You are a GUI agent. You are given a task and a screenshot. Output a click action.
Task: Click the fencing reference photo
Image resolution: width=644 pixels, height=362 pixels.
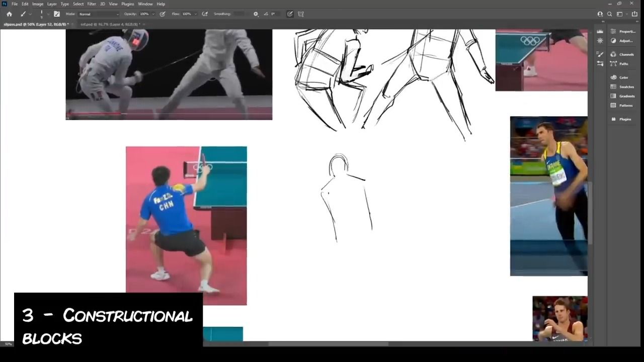tap(169, 74)
